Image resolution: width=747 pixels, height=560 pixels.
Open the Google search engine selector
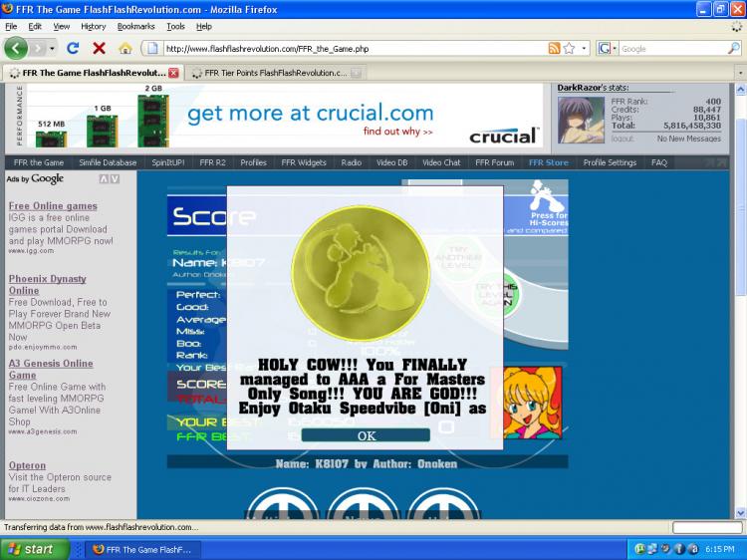coord(608,48)
